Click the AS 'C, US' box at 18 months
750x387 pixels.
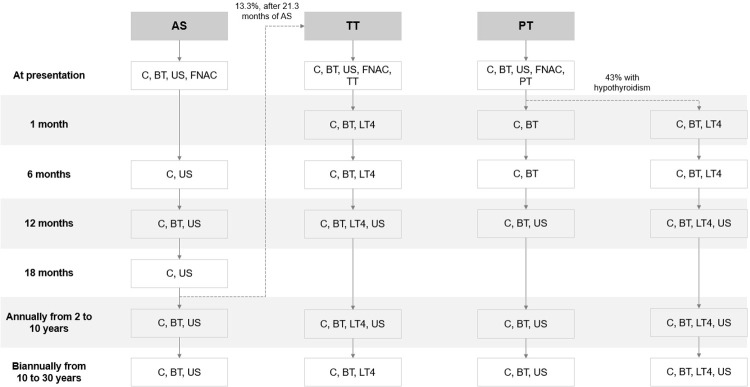point(179,273)
